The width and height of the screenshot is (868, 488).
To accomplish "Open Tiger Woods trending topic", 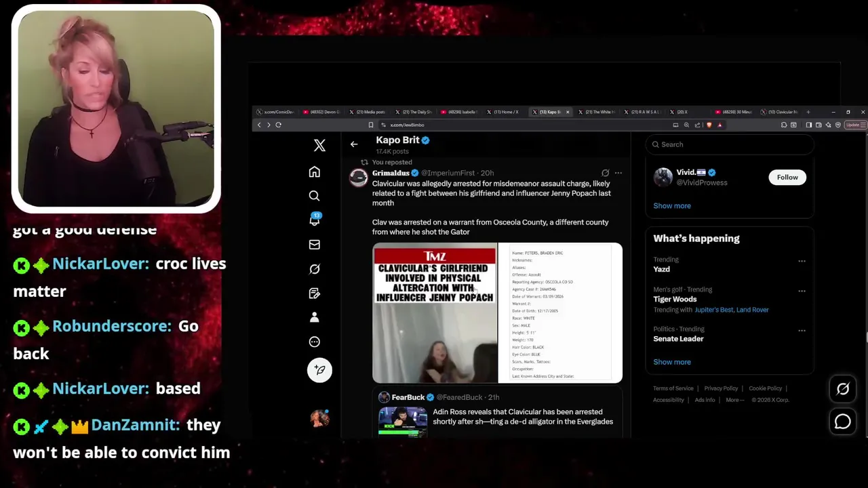I will click(675, 299).
